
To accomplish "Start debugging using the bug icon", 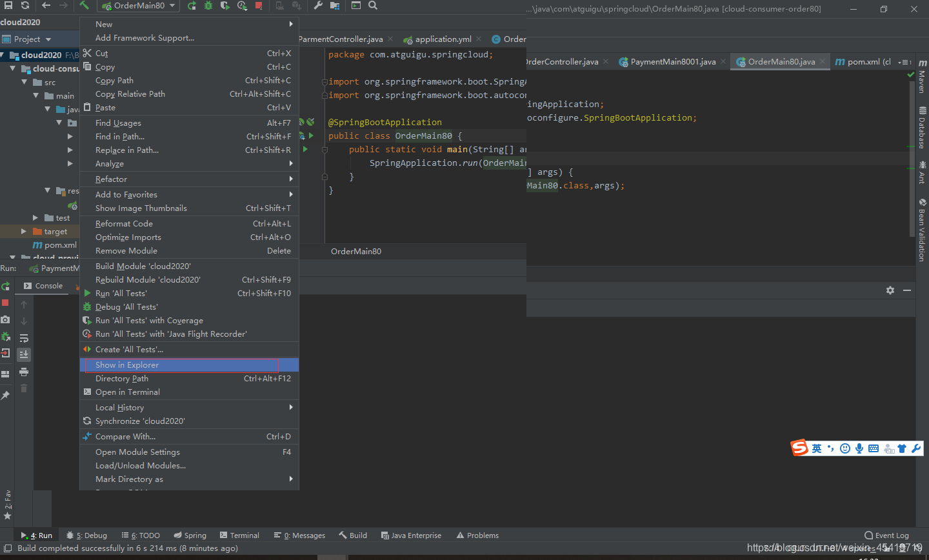I will 208,6.
